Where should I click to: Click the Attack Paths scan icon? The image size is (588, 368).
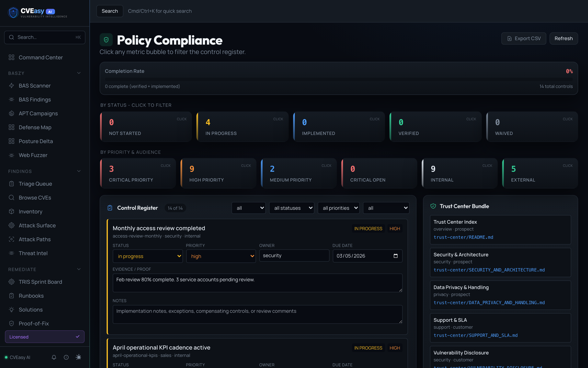click(x=11, y=239)
